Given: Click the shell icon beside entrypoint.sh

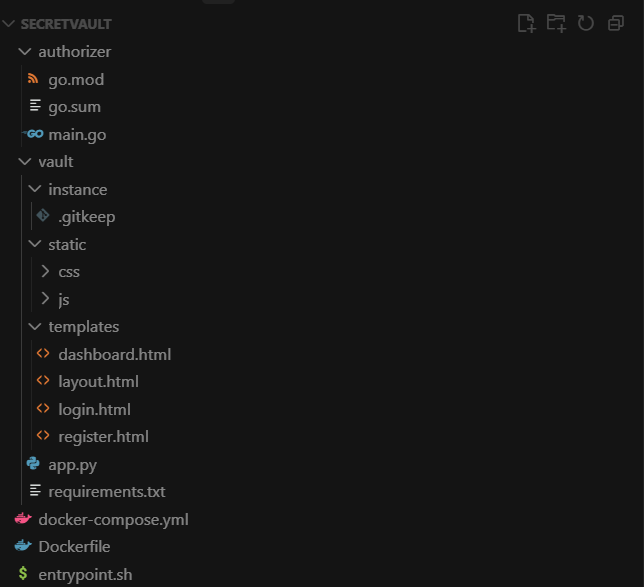Looking at the screenshot, I should tap(23, 574).
